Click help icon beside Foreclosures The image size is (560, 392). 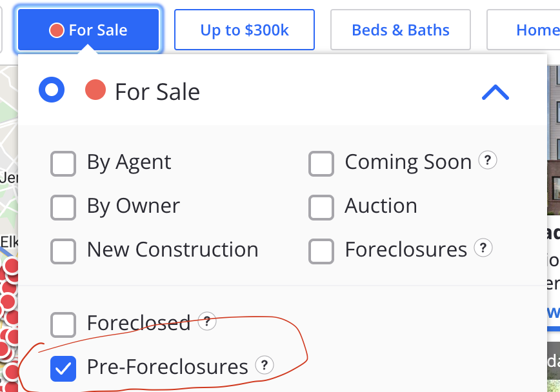click(x=483, y=248)
